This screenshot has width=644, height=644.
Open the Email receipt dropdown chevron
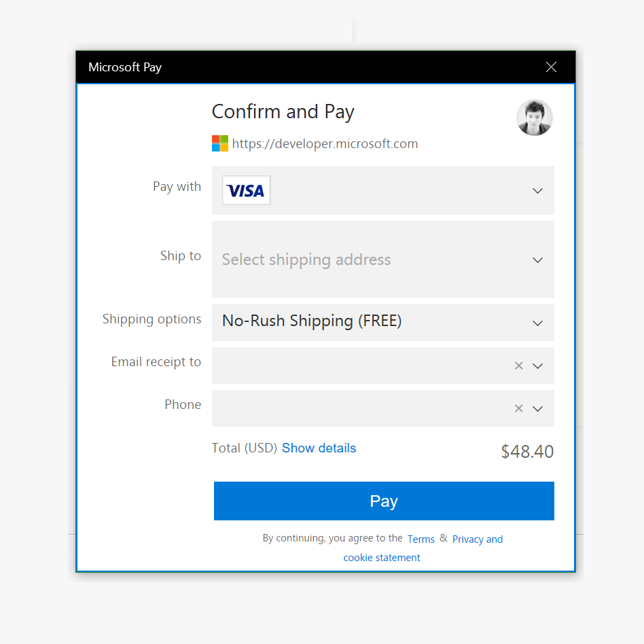[537, 366]
